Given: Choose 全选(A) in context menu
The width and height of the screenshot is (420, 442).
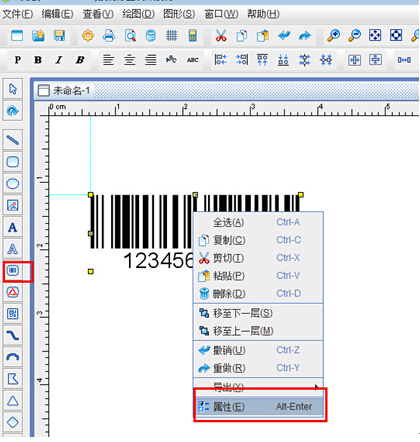Looking at the screenshot, I should tap(258, 222).
